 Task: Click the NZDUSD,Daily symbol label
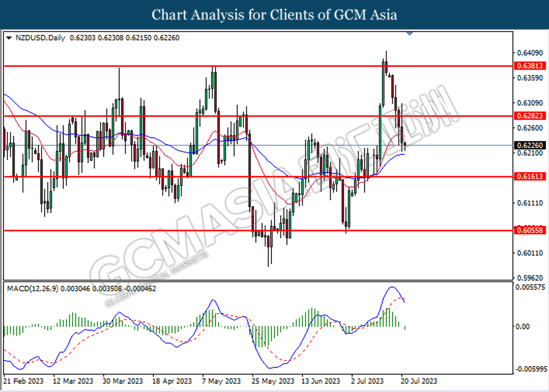pyautogui.click(x=40, y=38)
